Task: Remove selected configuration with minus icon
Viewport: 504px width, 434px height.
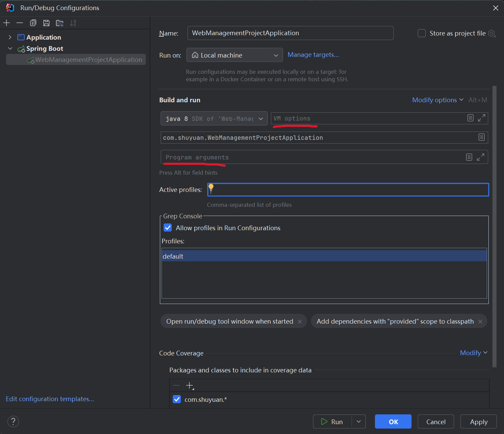Action: (x=20, y=23)
